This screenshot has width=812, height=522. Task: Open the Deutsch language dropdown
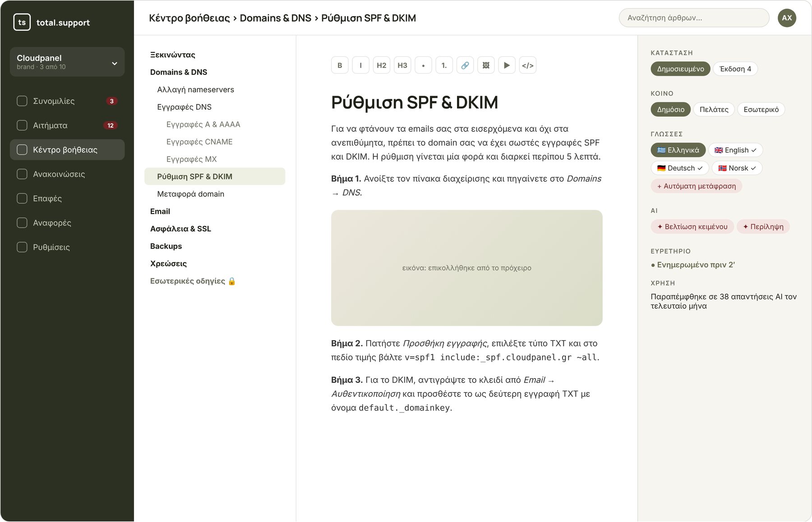point(680,168)
